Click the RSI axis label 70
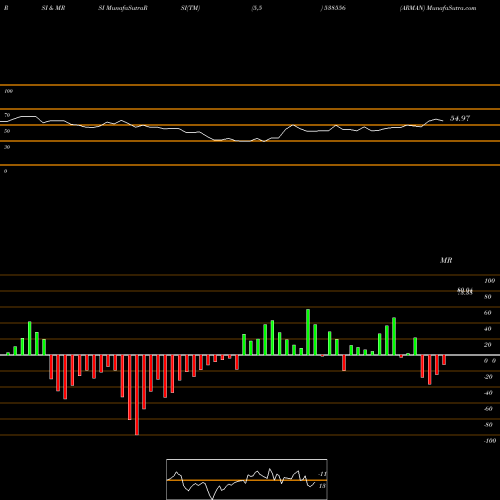500x500 pixels. pos(7,115)
